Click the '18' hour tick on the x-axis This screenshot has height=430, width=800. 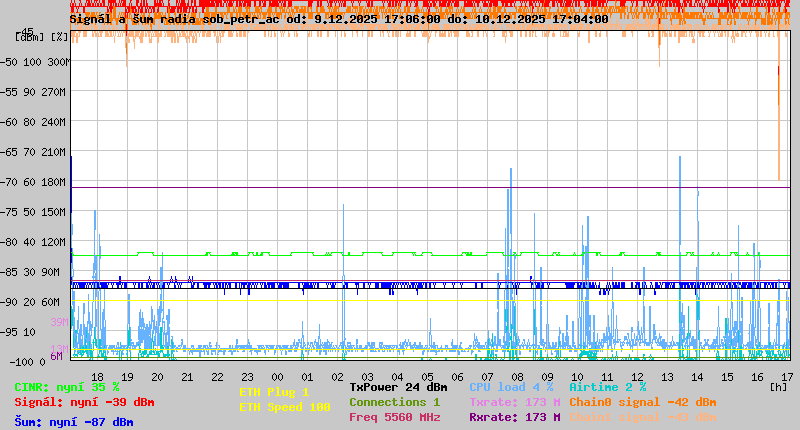pos(97,377)
